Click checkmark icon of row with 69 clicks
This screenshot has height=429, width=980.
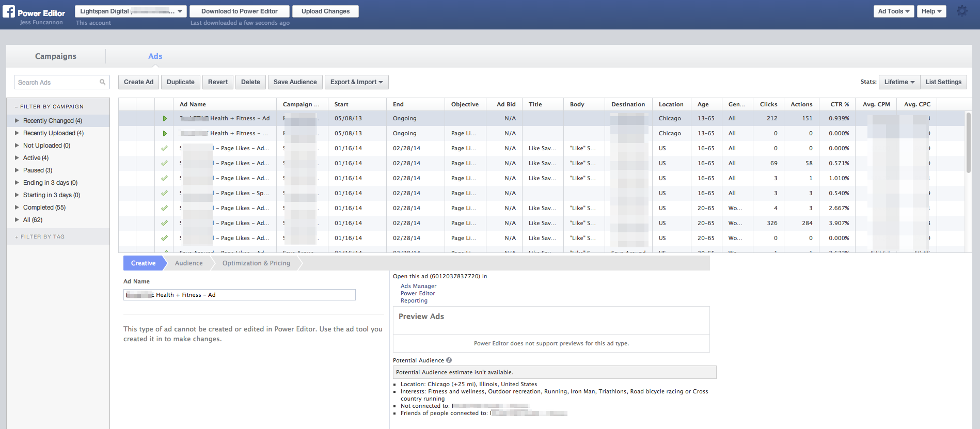coord(164,163)
